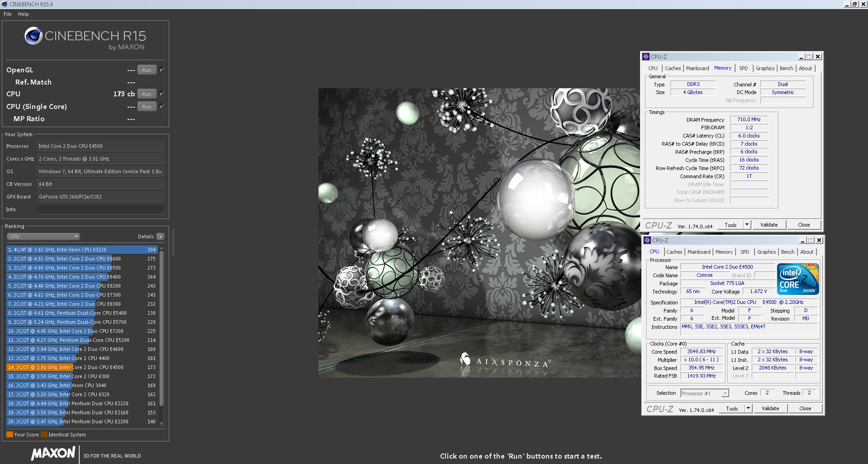
Task: Open Processor #1 selection dropdown
Action: click(x=705, y=393)
